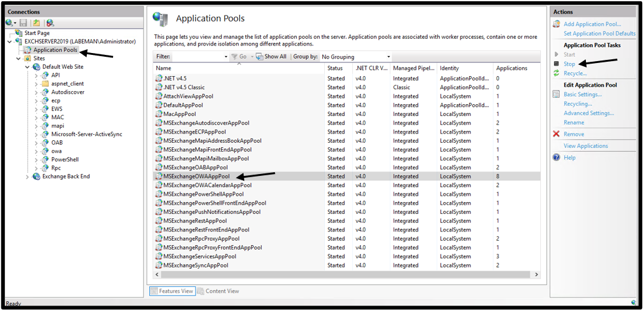This screenshot has height=310, width=644.
Task: Click the MSExchangeECPAppPool row icon
Action: [x=159, y=132]
